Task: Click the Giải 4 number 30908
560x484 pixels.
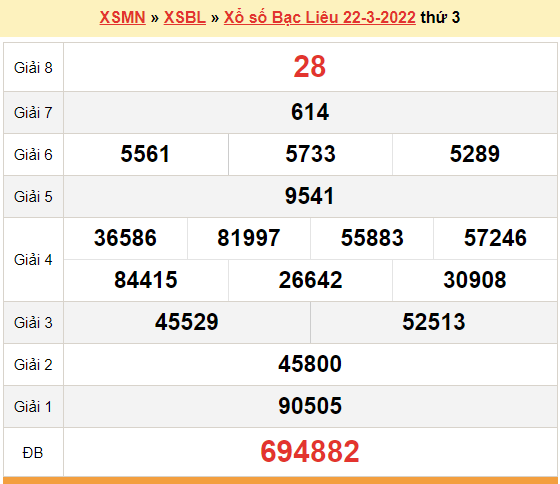Action: (475, 280)
